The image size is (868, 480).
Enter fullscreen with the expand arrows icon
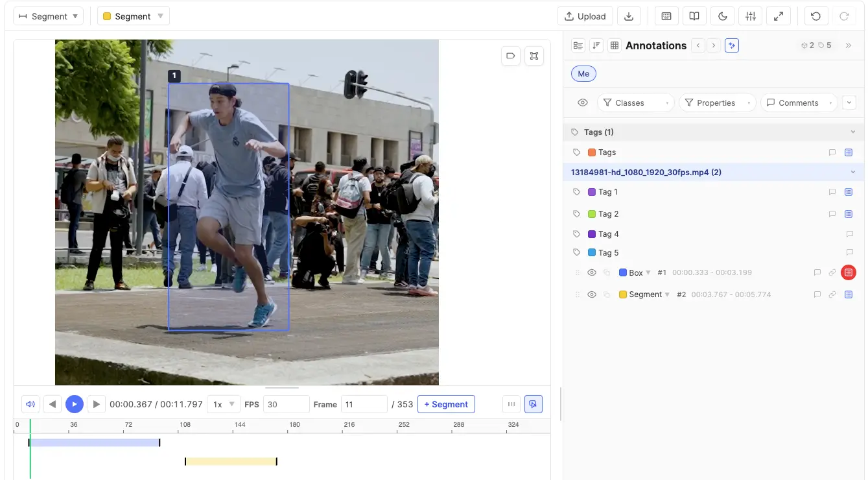pyautogui.click(x=779, y=16)
